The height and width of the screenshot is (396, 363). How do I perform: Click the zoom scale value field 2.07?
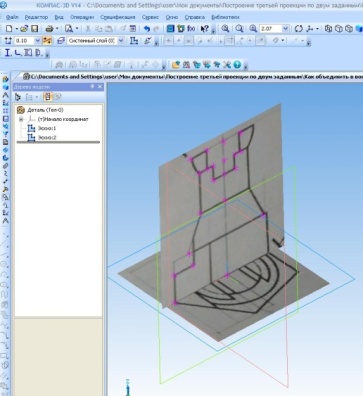[270, 29]
